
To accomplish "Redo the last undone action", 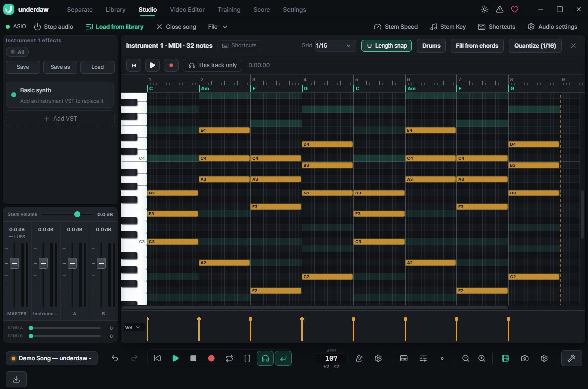I will [134, 358].
